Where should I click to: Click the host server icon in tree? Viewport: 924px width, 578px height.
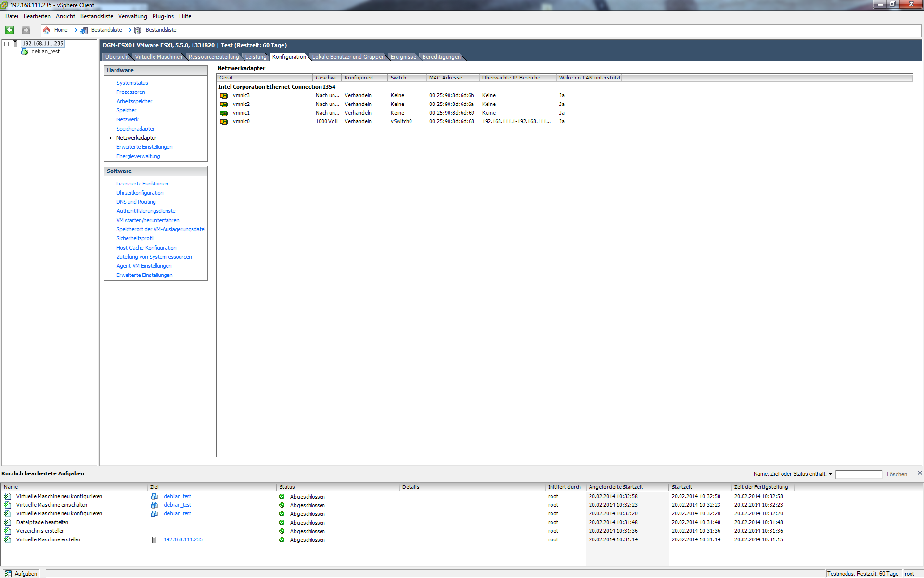(15, 44)
